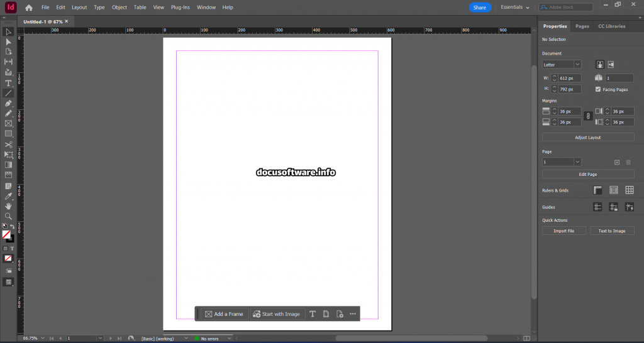The height and width of the screenshot is (343, 644).
Task: Toggle the Facing Pages checkbox
Action: (x=598, y=89)
